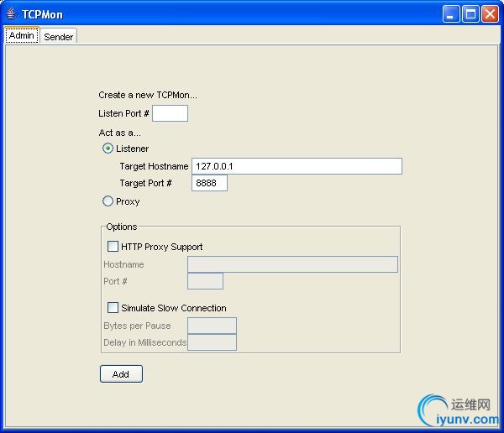The height and width of the screenshot is (433, 504).
Task: Close the TCPMon window
Action: click(490, 14)
